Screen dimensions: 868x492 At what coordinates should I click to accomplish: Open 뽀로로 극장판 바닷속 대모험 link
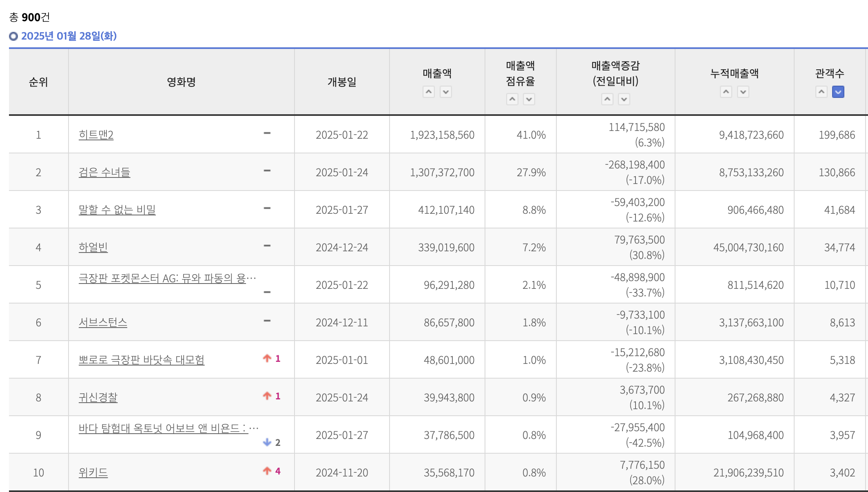pyautogui.click(x=141, y=360)
